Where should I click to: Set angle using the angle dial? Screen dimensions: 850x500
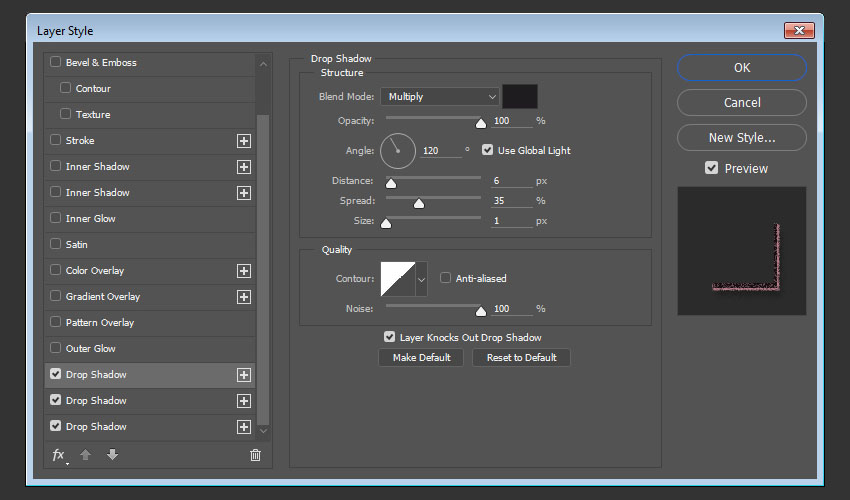[397, 151]
